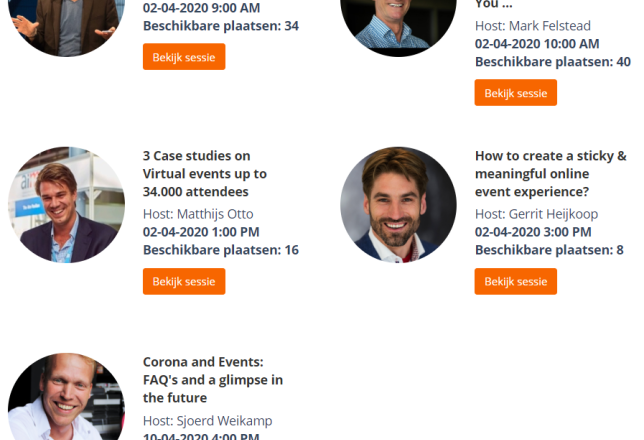
Task: Open Bekijk sessie for Matthijs Otto's session
Action: (x=184, y=281)
